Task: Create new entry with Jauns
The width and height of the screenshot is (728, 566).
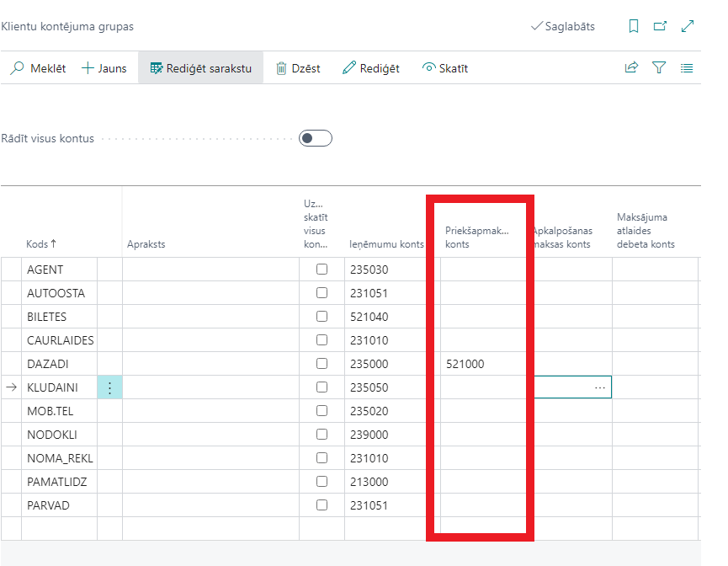Action: pyautogui.click(x=104, y=68)
